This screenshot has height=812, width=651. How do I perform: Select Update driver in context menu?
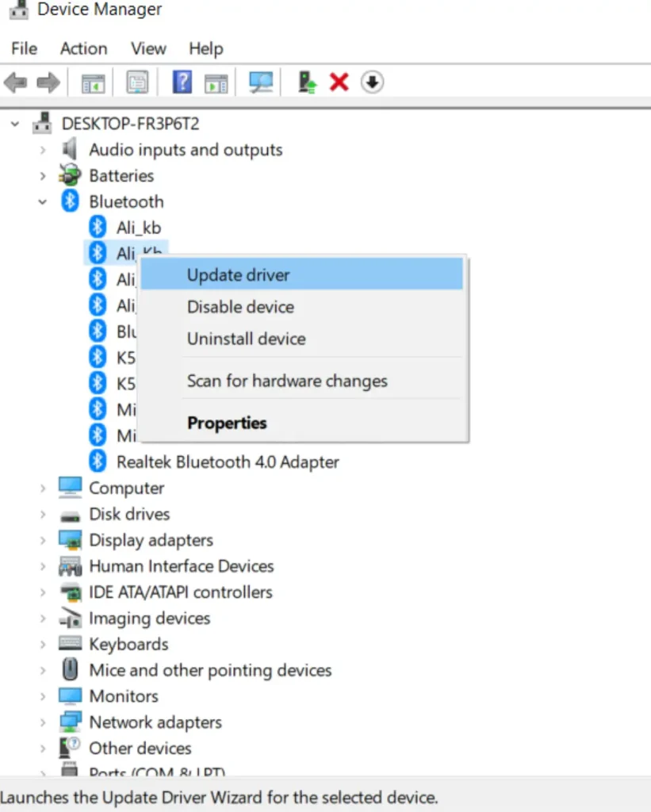click(238, 275)
